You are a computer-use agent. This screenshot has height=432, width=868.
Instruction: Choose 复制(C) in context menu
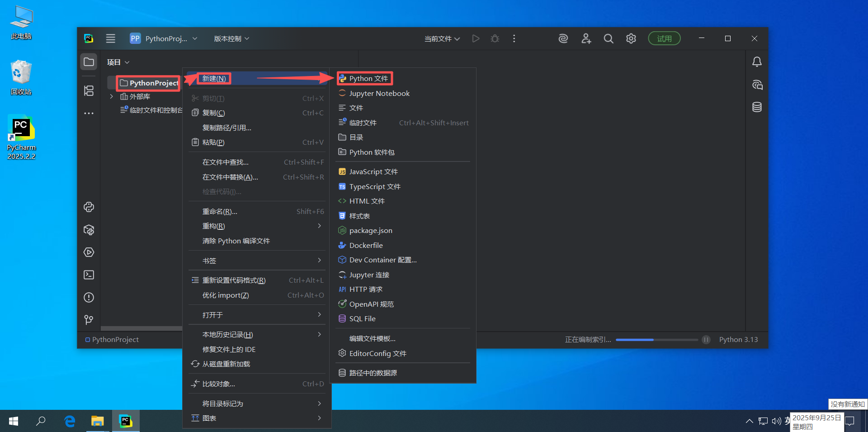(257, 113)
